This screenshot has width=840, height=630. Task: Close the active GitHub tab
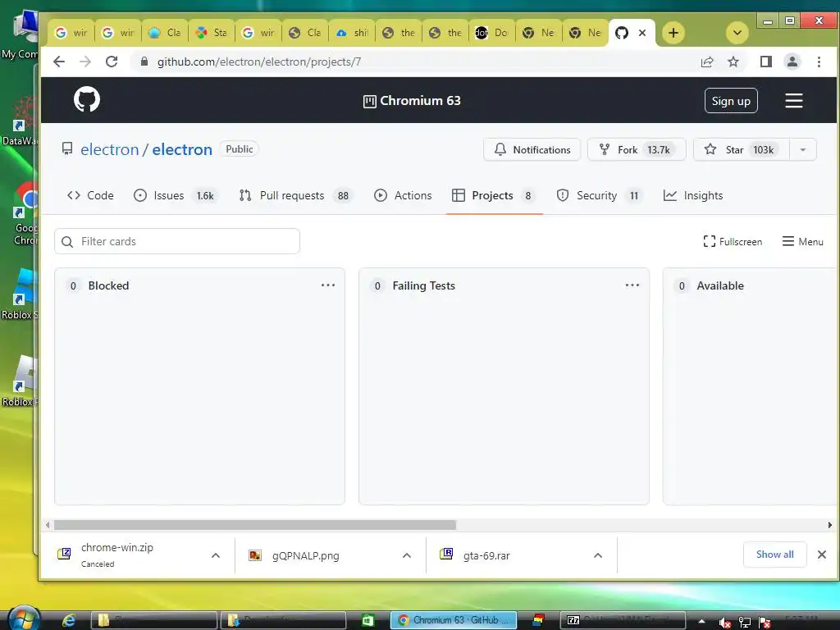coord(642,33)
